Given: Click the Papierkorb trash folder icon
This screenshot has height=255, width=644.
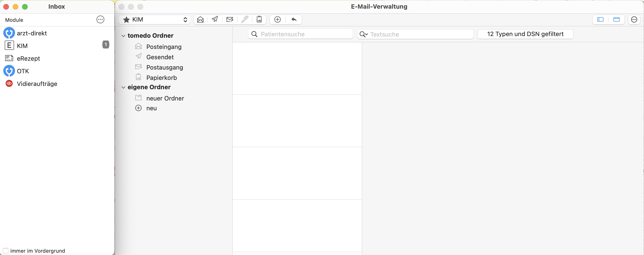Looking at the screenshot, I should [x=138, y=77].
